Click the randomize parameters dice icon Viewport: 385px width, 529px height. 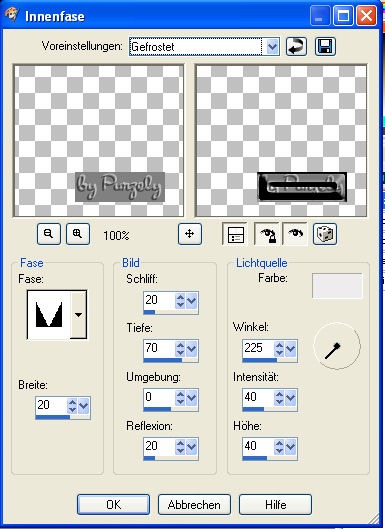tap(325, 234)
